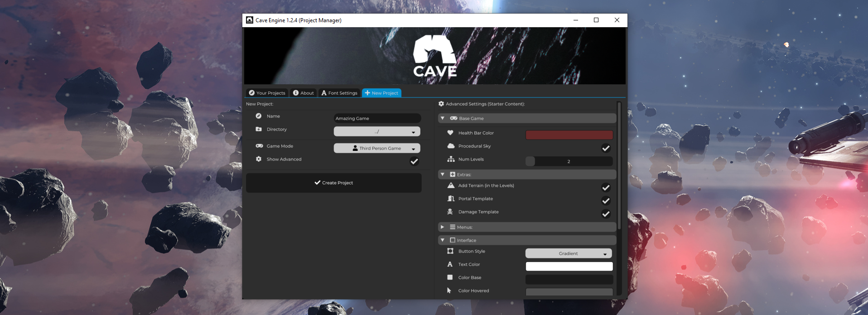The height and width of the screenshot is (315, 868).
Task: Expand the Menus section
Action: [x=527, y=227]
